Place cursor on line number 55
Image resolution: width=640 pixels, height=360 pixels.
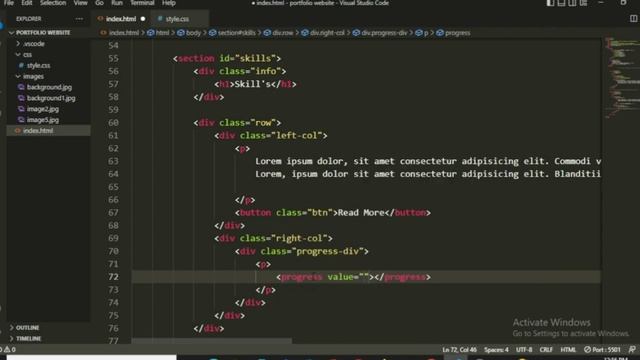(x=113, y=58)
